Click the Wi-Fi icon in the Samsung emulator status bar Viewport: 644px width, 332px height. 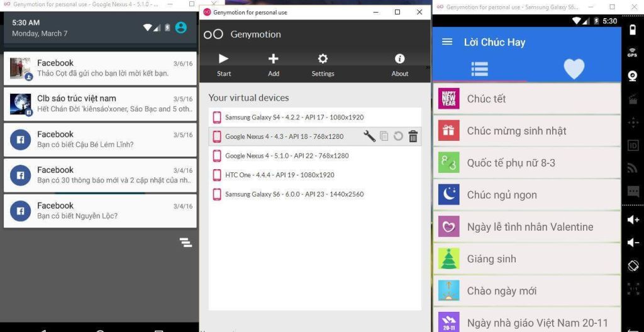point(577,21)
